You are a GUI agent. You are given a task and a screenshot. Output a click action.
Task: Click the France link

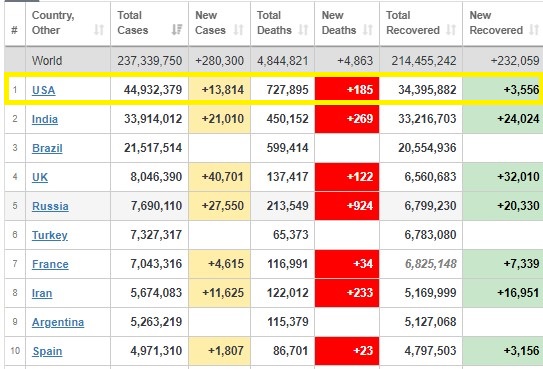(x=50, y=264)
